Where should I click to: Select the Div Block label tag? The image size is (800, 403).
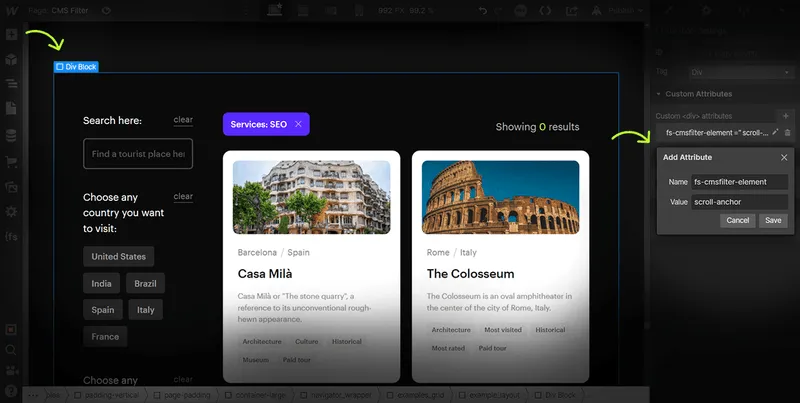[76, 67]
